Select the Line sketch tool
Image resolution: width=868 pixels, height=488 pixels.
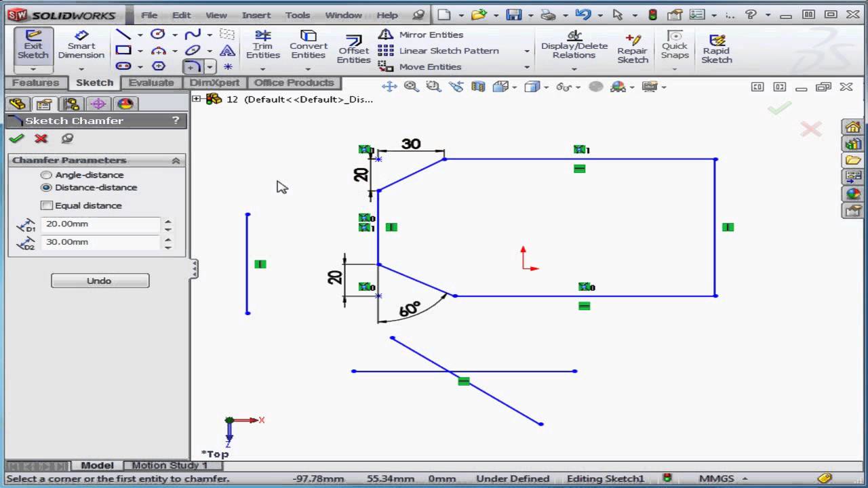(x=123, y=34)
